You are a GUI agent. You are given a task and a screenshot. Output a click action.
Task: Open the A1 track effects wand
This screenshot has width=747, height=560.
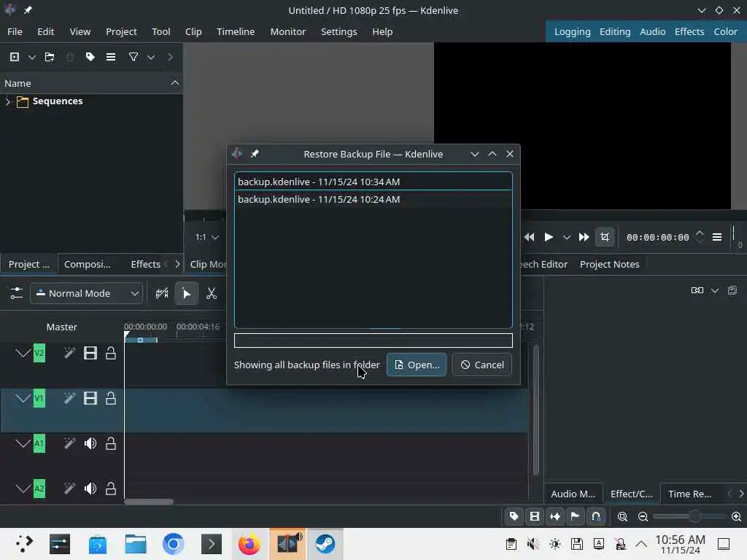tap(69, 444)
